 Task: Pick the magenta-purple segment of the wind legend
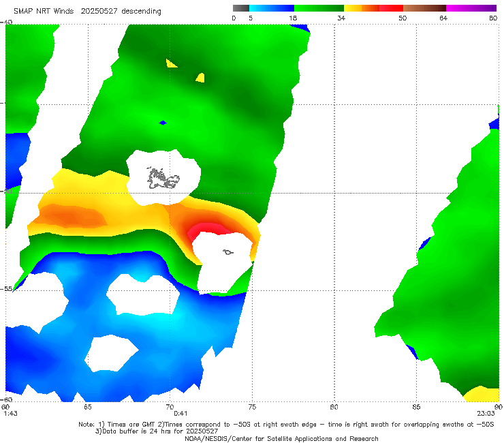471,8
